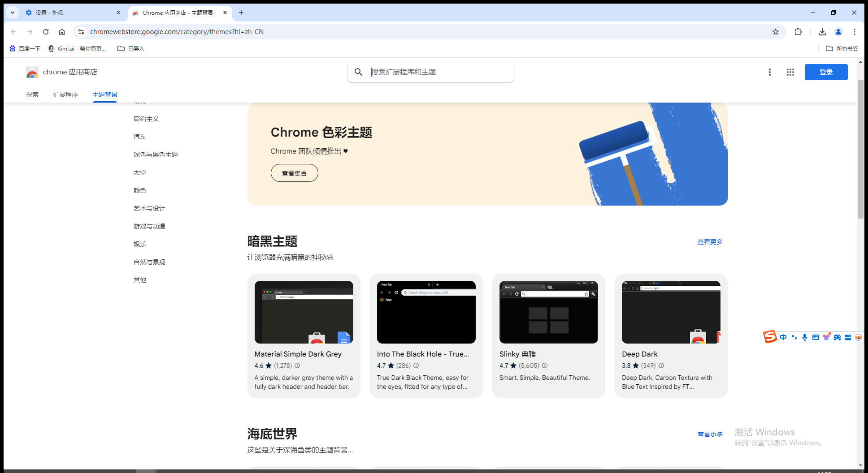This screenshot has height=473, width=868.
Task: Switch to the 探索 tab
Action: [x=32, y=95]
